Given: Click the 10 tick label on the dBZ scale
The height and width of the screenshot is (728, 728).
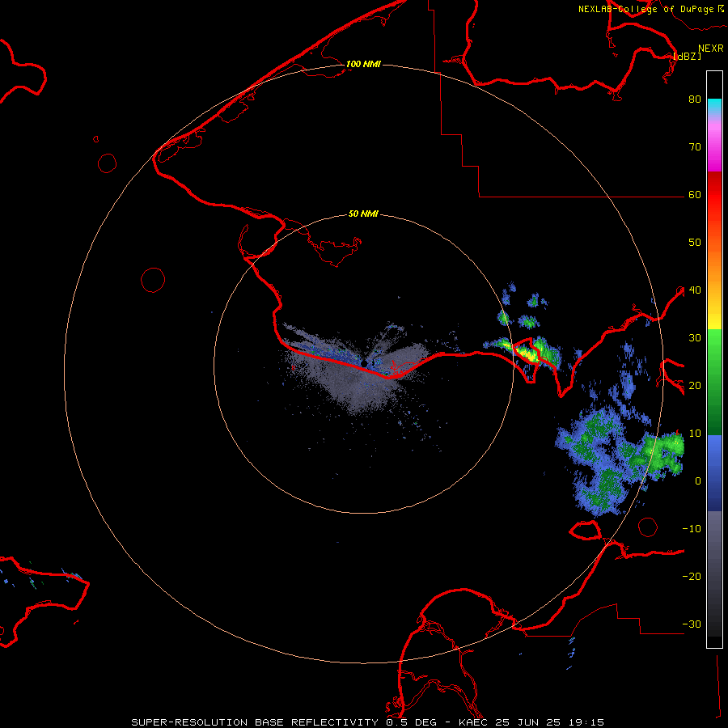Looking at the screenshot, I should point(695,434).
